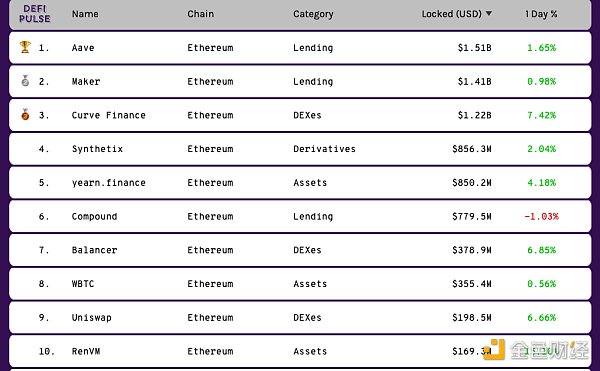Select the Synthetix row

point(300,149)
